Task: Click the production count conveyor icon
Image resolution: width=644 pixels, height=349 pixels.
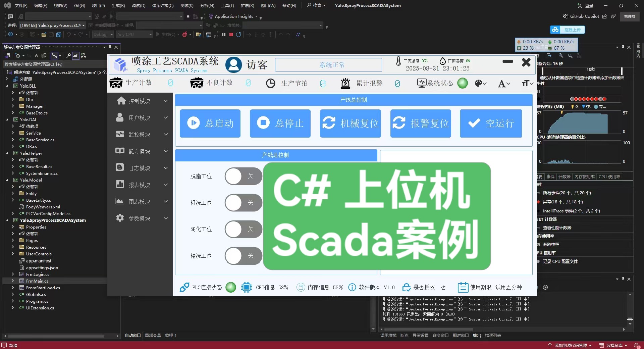Action: 116,83
